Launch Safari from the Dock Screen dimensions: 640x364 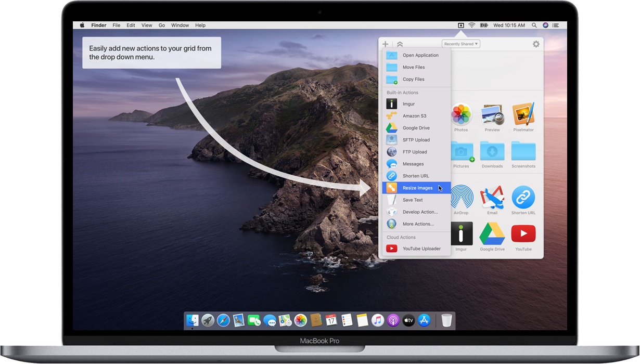pyautogui.click(x=223, y=320)
